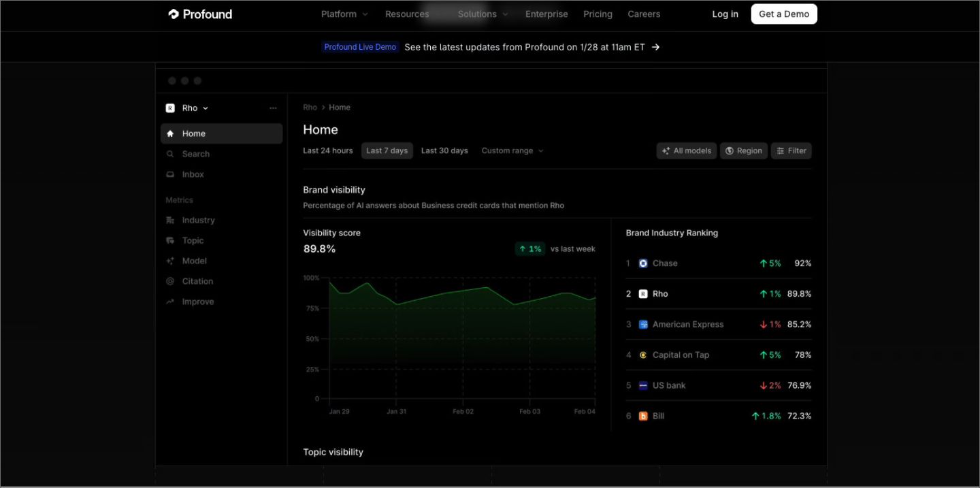This screenshot has width=980, height=488.
Task: Select Chase in the industry ranking
Action: tap(719, 263)
